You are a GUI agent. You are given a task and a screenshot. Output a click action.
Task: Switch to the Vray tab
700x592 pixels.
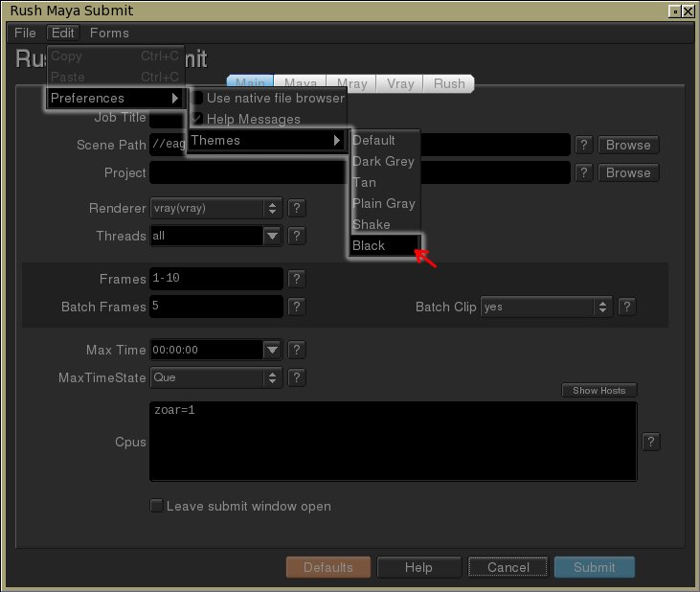point(400,84)
